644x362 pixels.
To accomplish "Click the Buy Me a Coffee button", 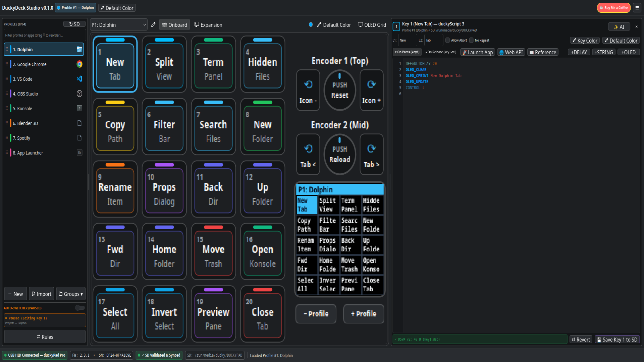I will tap(614, 8).
